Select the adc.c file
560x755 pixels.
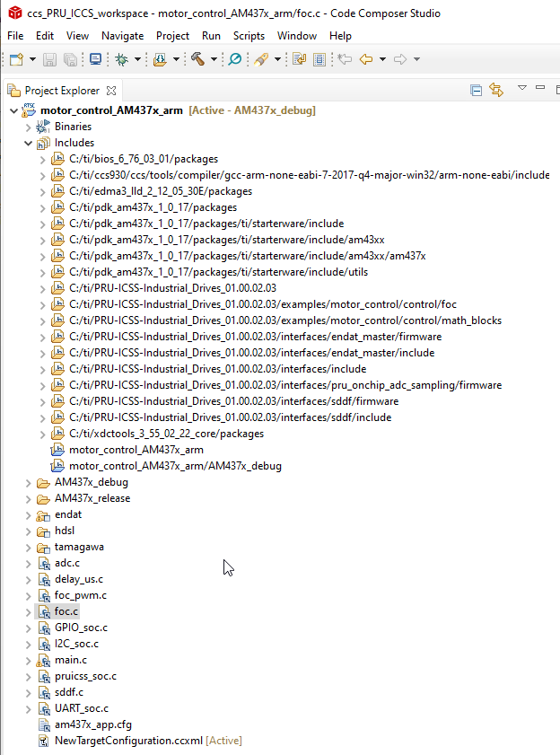(x=67, y=563)
